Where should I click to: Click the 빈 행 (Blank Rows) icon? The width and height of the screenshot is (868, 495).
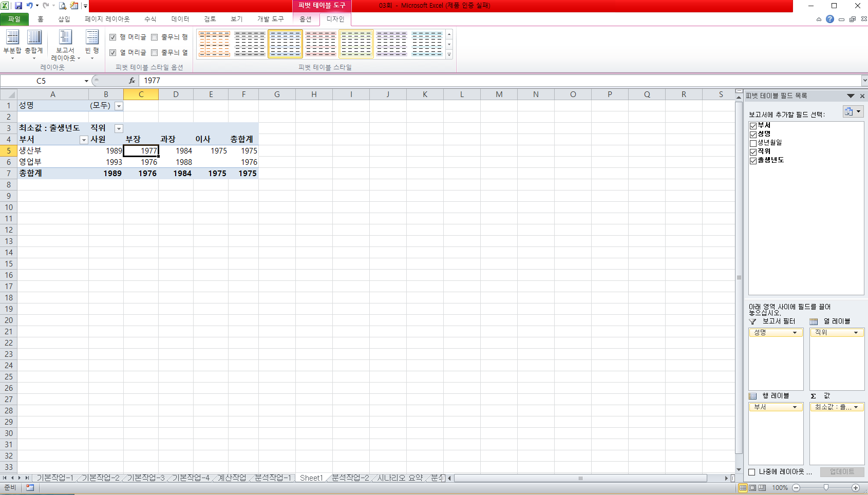click(x=92, y=41)
